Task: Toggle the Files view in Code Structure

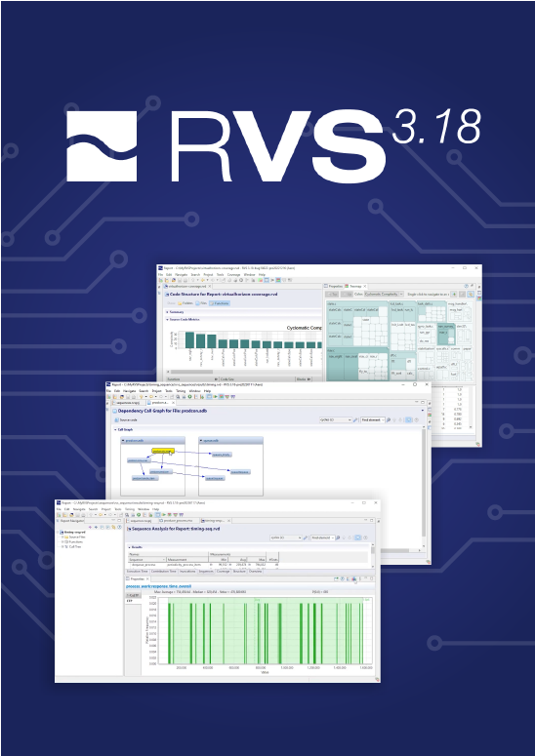Action: click(201, 303)
